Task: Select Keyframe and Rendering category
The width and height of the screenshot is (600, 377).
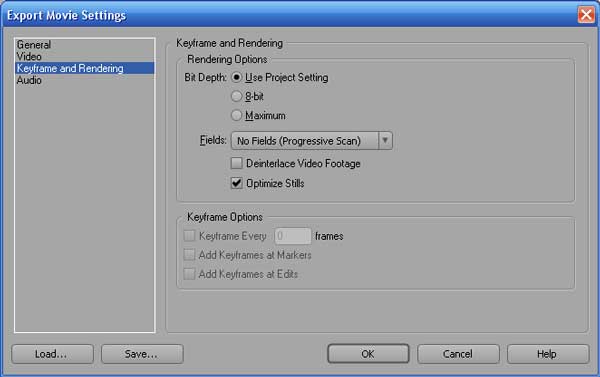Action: pyautogui.click(x=85, y=68)
